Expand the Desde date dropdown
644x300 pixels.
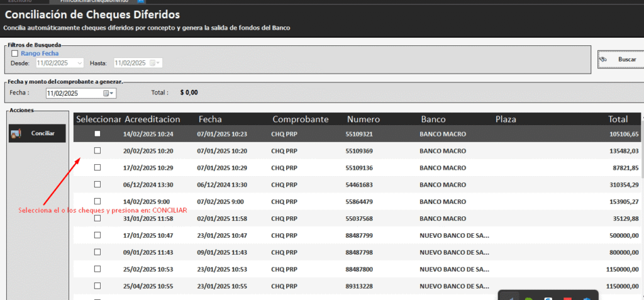(80, 63)
